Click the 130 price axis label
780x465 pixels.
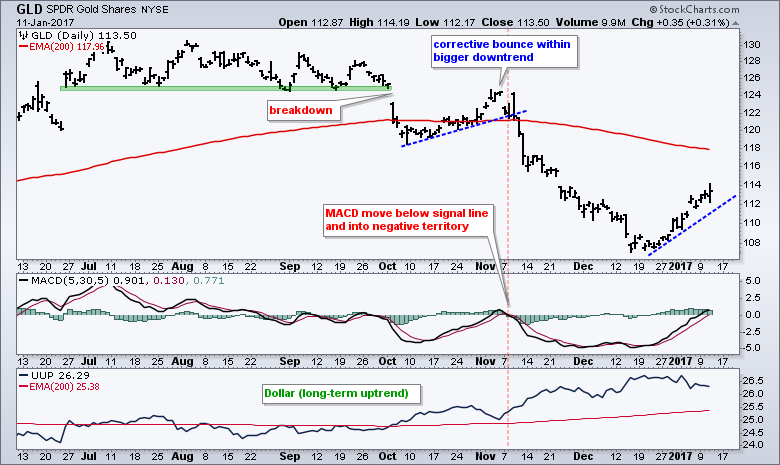752,44
